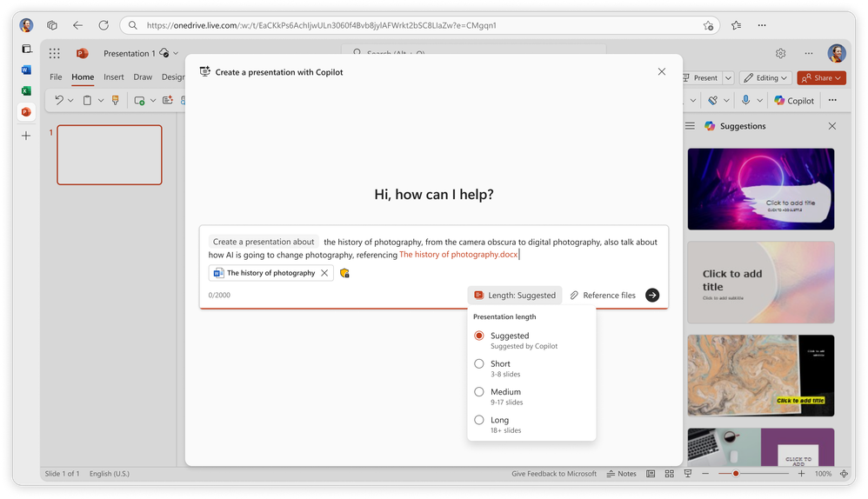
Task: Open the Excel app in sidebar
Action: [26, 90]
